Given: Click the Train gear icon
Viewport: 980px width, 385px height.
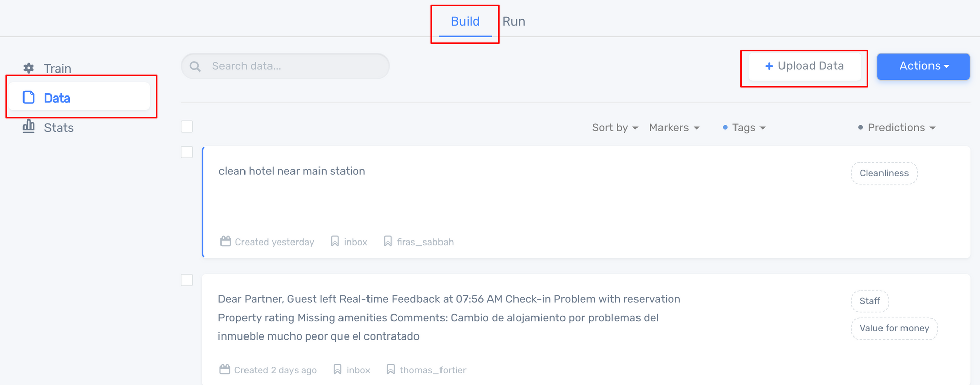Looking at the screenshot, I should 29,68.
